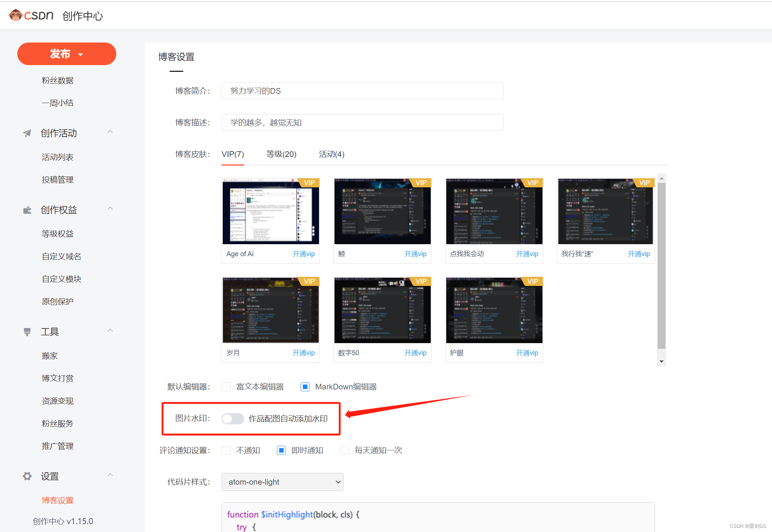Click the CSDN monkey logo

click(15, 15)
